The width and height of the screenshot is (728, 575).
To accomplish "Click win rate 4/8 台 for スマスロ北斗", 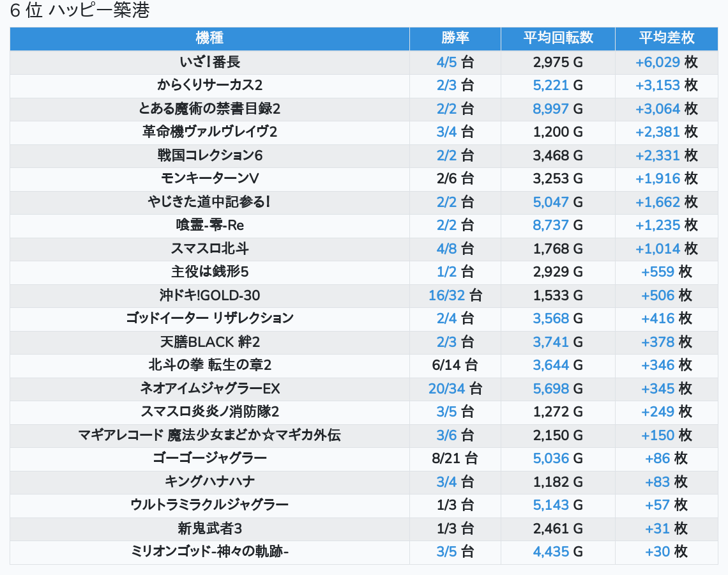I will 455,249.
